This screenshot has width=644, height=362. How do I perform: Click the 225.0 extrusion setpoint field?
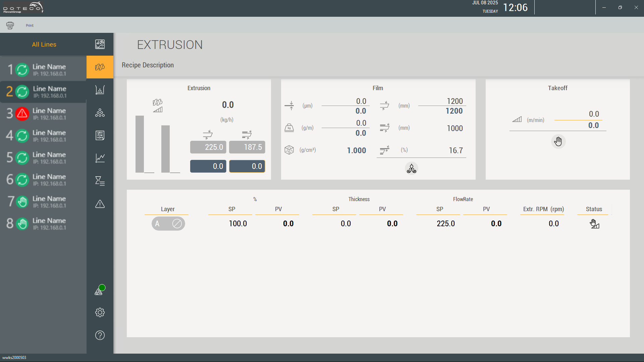(208, 147)
